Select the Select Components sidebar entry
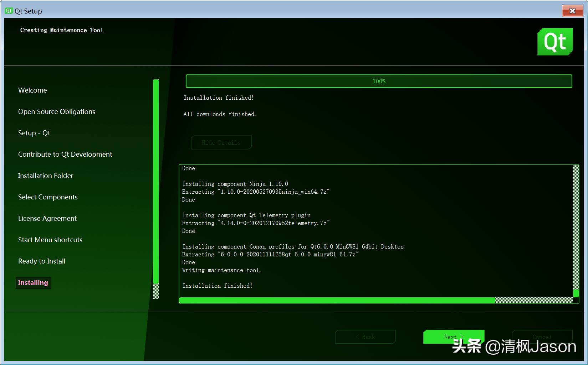The image size is (588, 365). (x=48, y=197)
